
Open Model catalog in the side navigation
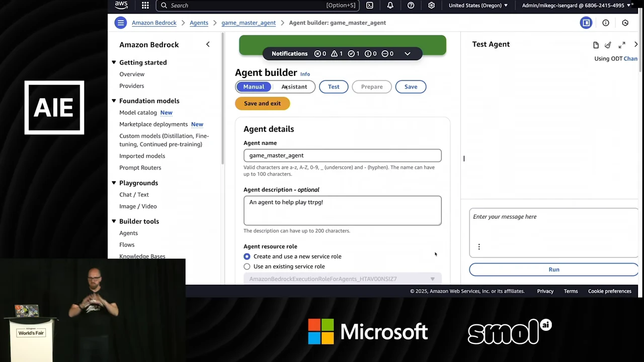click(138, 113)
